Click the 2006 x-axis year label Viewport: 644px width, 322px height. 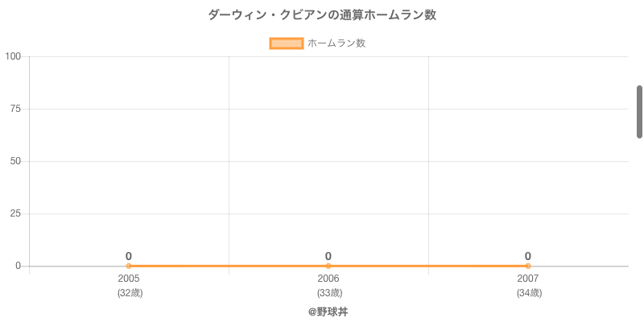pos(328,279)
